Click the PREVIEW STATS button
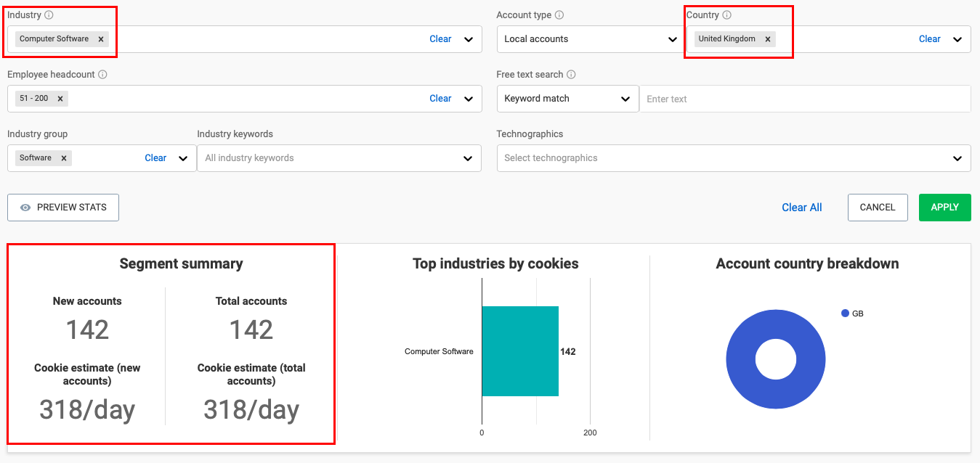This screenshot has height=463, width=980. tap(63, 208)
